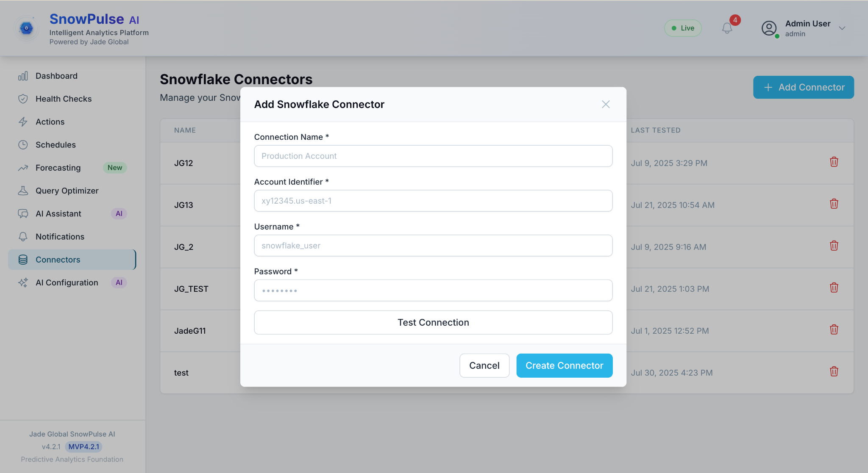Delete the JadeG11 connector via trash icon
The height and width of the screenshot is (473, 868).
[834, 330]
